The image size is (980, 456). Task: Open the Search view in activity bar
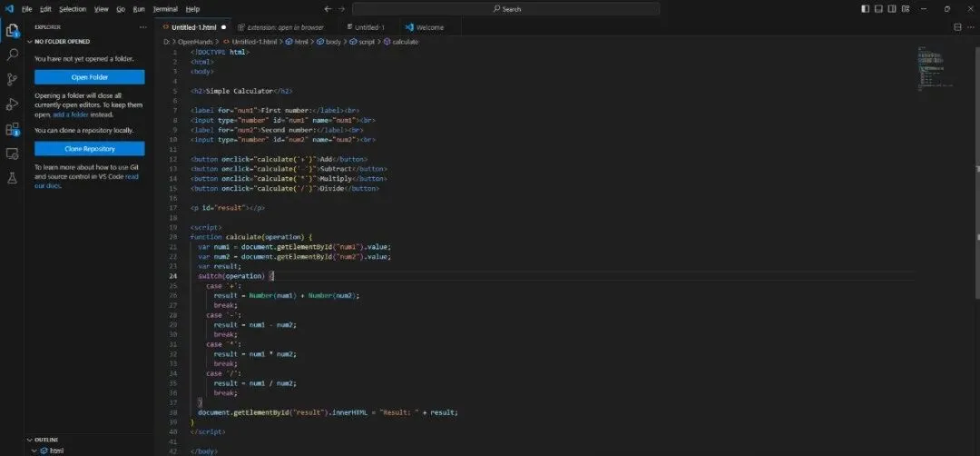pos(12,55)
